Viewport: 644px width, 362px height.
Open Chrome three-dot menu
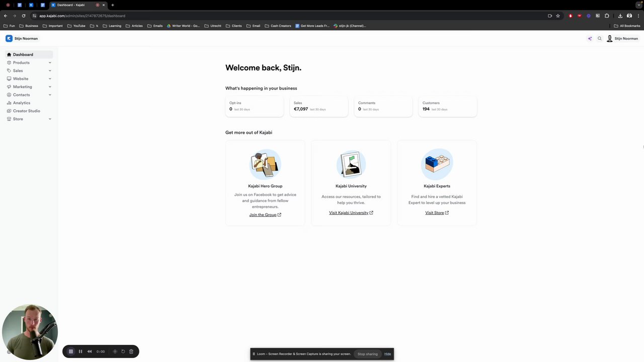[x=638, y=16]
